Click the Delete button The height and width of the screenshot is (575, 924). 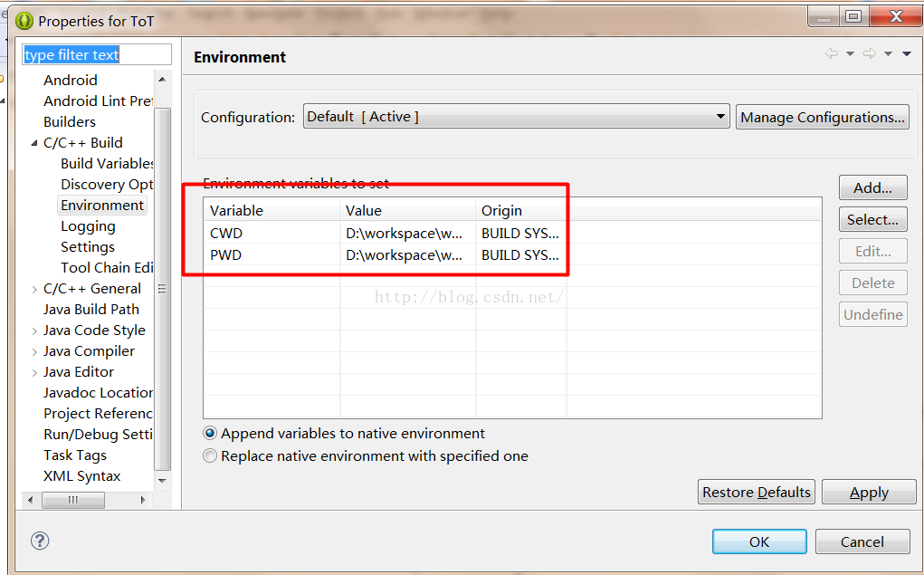coord(872,283)
